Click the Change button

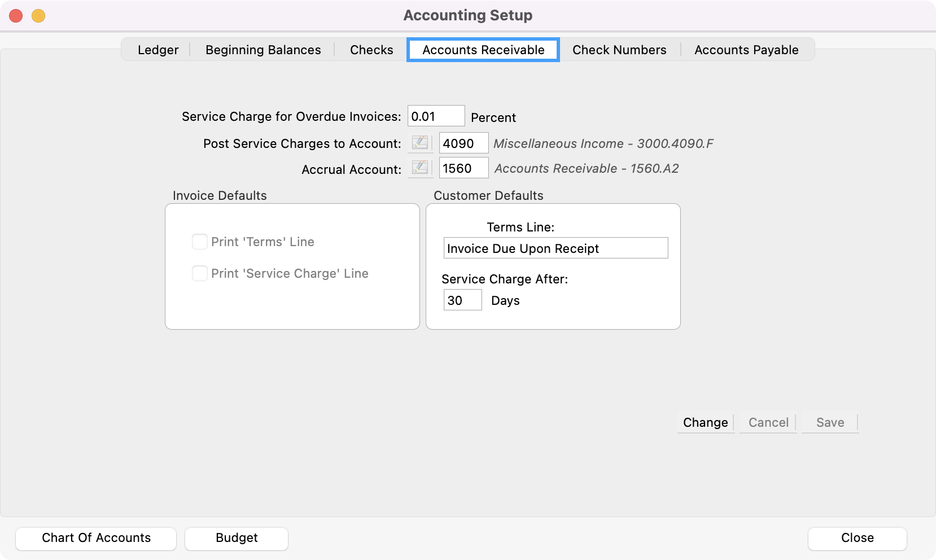pos(705,422)
